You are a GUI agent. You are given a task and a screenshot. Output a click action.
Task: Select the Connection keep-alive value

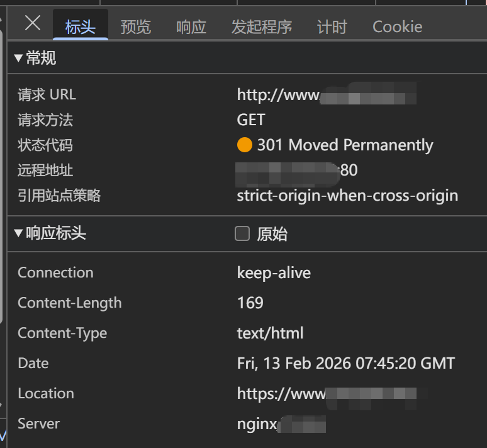point(274,273)
